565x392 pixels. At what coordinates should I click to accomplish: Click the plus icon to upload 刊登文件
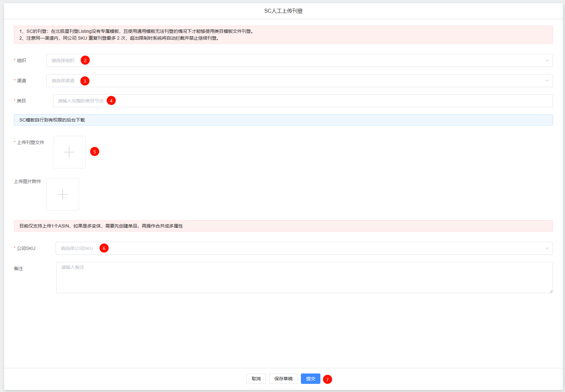[x=69, y=152]
